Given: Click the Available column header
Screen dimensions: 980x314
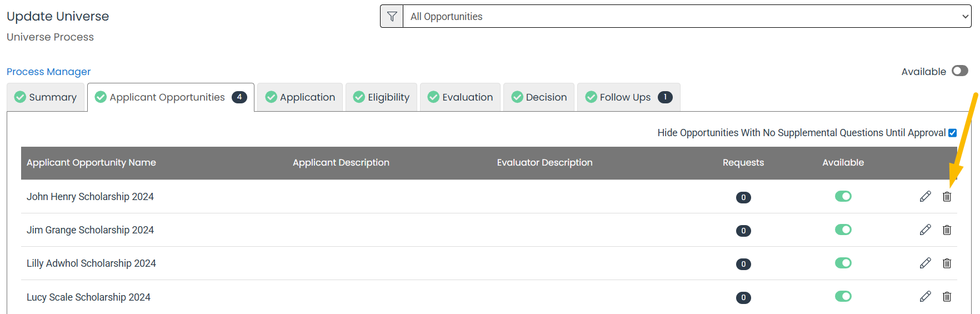Looking at the screenshot, I should 843,163.
